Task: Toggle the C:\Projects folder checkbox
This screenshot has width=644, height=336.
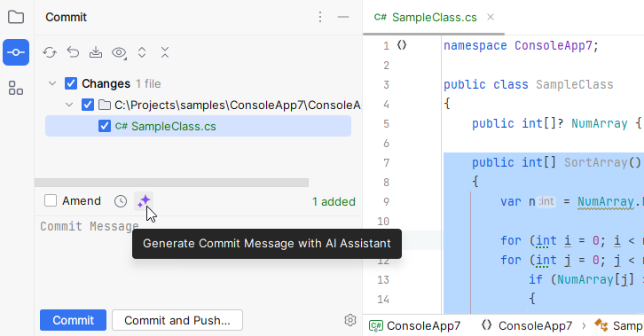Action: 88,105
